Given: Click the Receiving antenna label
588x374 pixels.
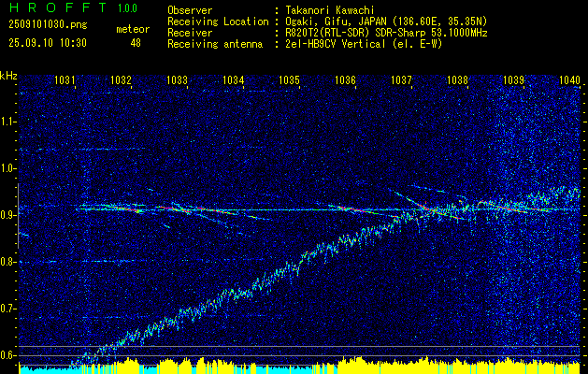Looking at the screenshot, I should [x=215, y=44].
